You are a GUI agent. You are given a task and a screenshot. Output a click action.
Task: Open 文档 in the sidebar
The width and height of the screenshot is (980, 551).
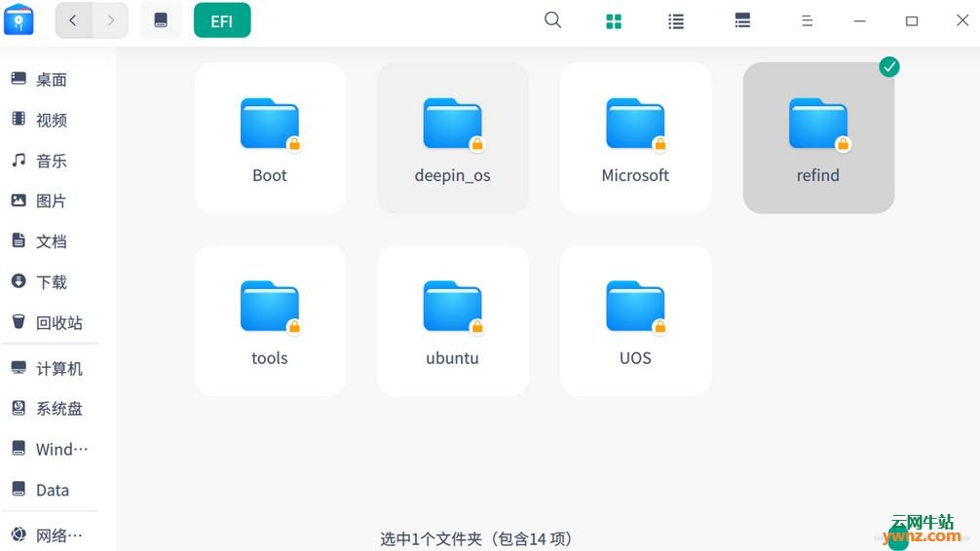click(50, 241)
